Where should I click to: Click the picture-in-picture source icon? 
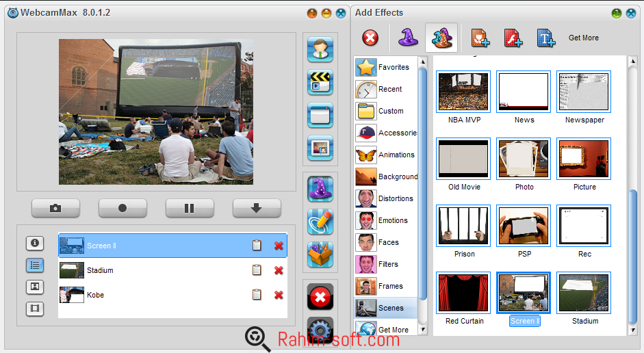pyautogui.click(x=320, y=148)
